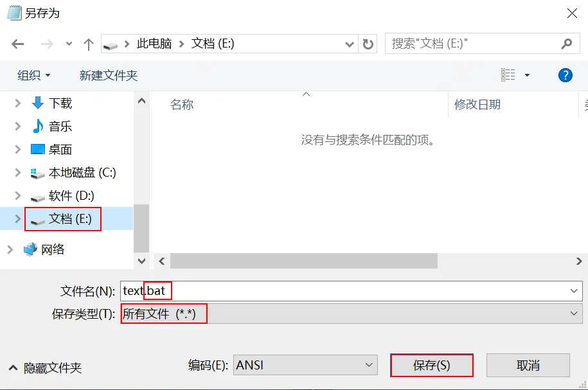Change view layout icon
The image size is (588, 390).
[x=508, y=75]
